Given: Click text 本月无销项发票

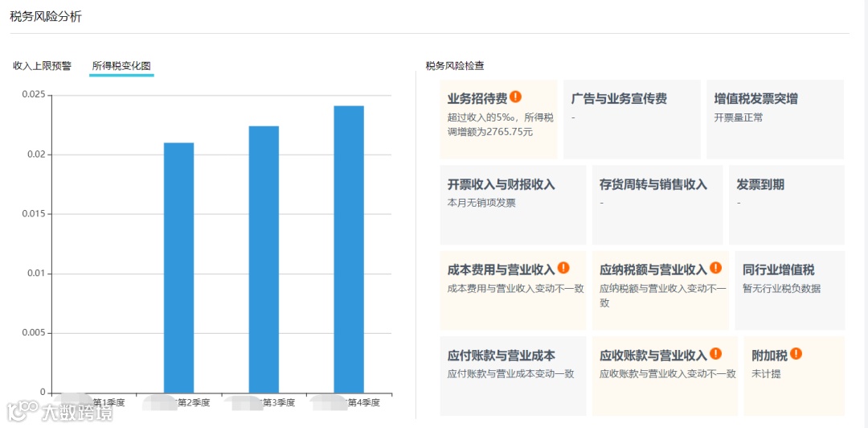Looking at the screenshot, I should (481, 203).
